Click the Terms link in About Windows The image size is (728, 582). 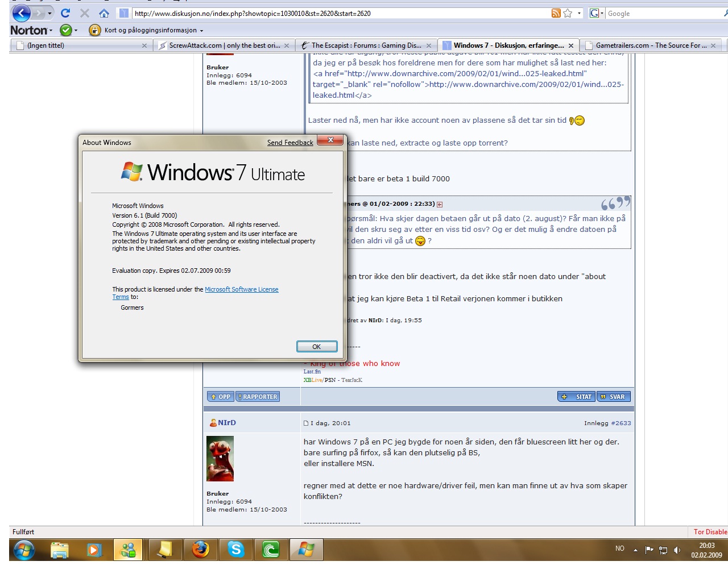tap(121, 297)
